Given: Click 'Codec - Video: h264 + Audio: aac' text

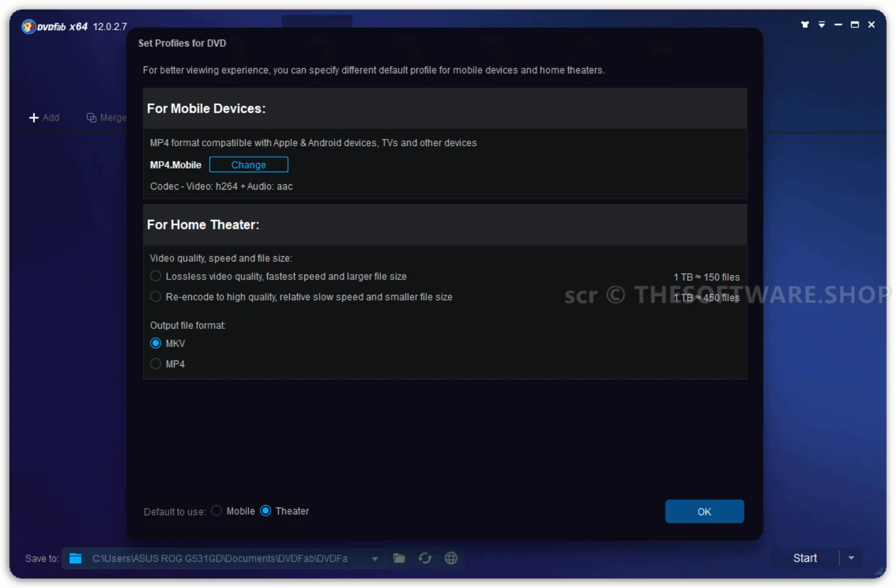Looking at the screenshot, I should [221, 187].
